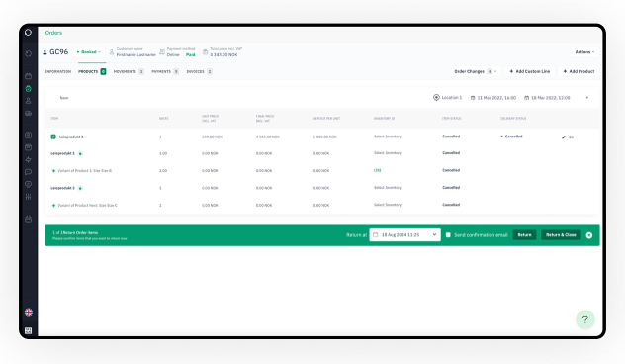Viewport: 625px width, 364px height.
Task: Click the row menu icon beside the pencil
Action: pos(572,137)
